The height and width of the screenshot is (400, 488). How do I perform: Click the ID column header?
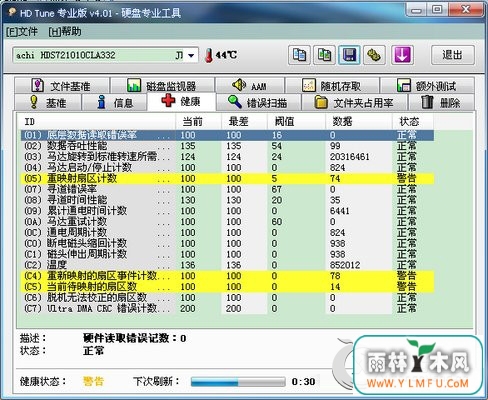[97, 122]
